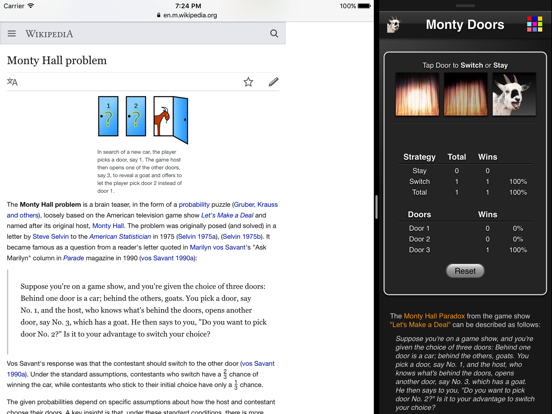This screenshot has height=414, width=552.
Task: Open the 'Parade' magazine link
Action: (74, 258)
